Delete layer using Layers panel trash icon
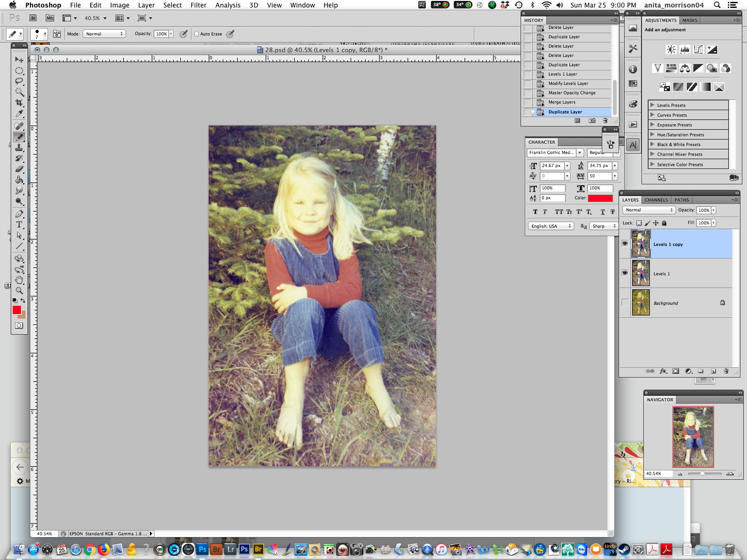The height and width of the screenshot is (560, 747). [726, 371]
